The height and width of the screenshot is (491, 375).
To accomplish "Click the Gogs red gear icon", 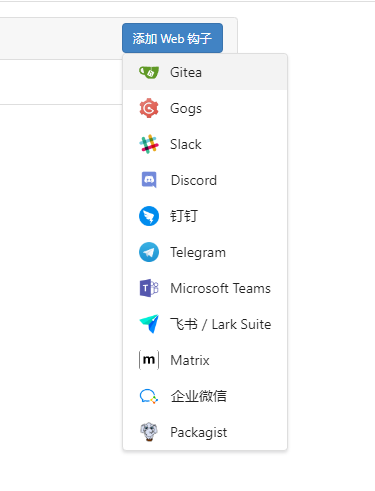I will click(x=149, y=108).
